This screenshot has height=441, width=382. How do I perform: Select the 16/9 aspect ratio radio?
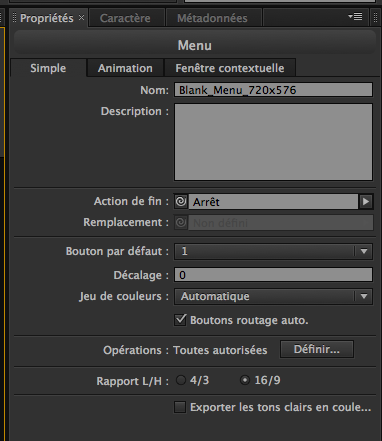pos(245,380)
